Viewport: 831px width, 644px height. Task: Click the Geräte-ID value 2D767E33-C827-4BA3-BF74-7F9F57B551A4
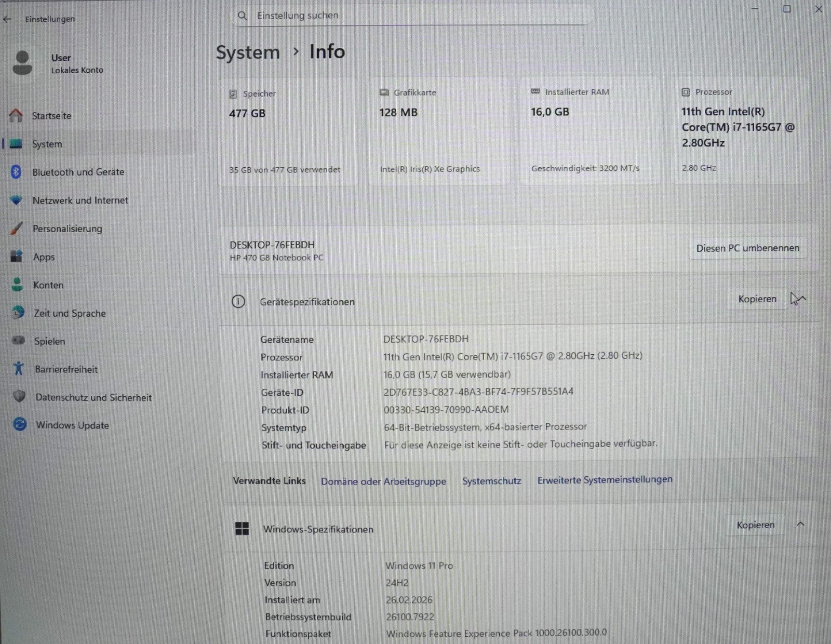click(478, 392)
